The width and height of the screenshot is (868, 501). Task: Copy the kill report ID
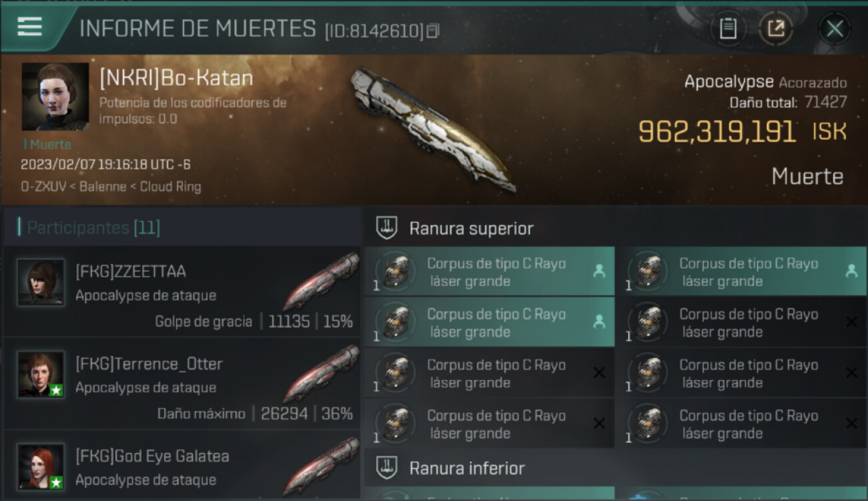[433, 31]
